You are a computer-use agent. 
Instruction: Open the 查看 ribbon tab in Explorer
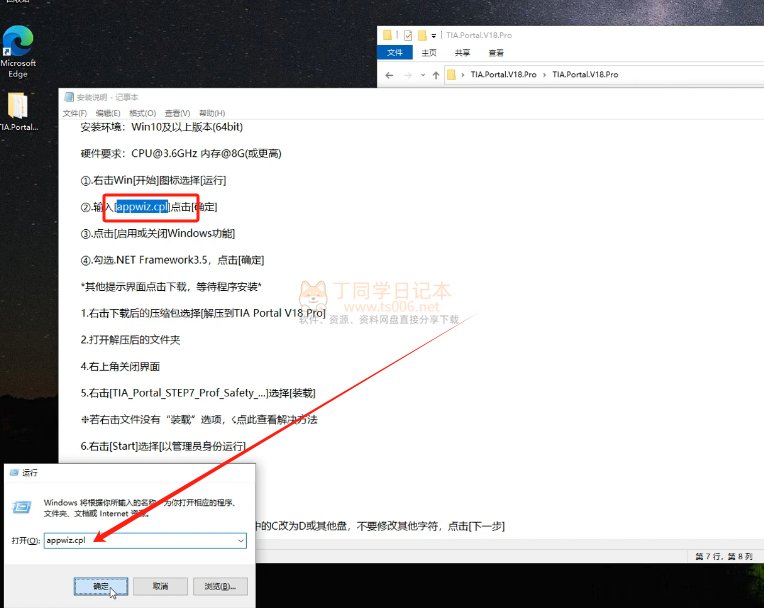[496, 53]
